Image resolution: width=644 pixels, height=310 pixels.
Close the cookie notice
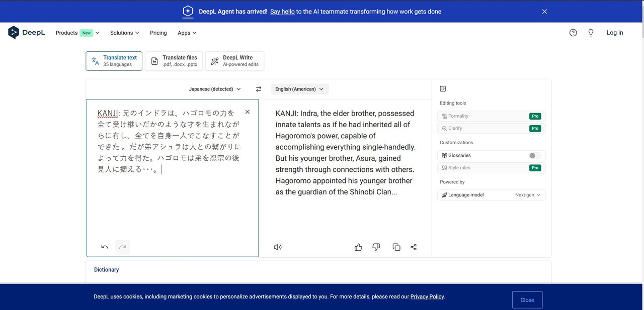[x=527, y=300]
